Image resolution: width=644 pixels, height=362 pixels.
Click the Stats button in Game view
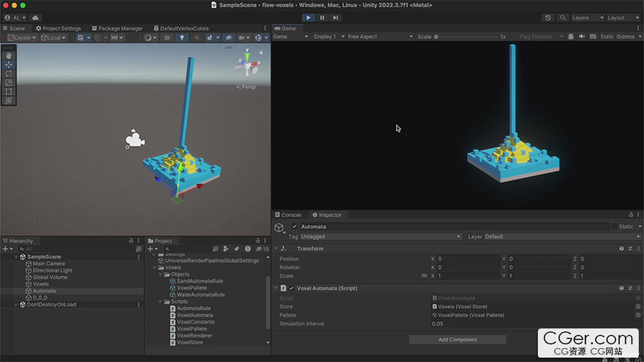pos(607,37)
